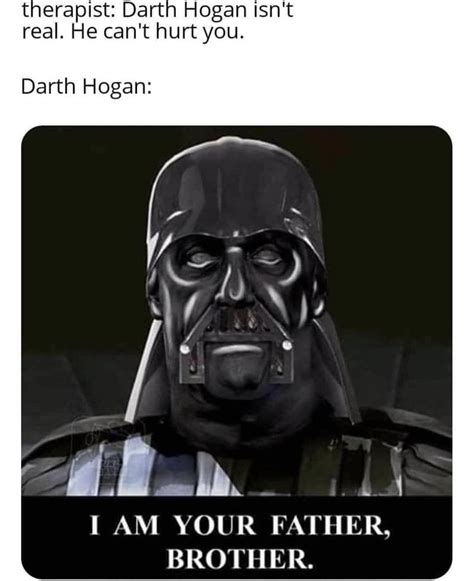Open the Darth Hogan meme image
Image resolution: width=474 pixels, height=581 pixels.
236,352
